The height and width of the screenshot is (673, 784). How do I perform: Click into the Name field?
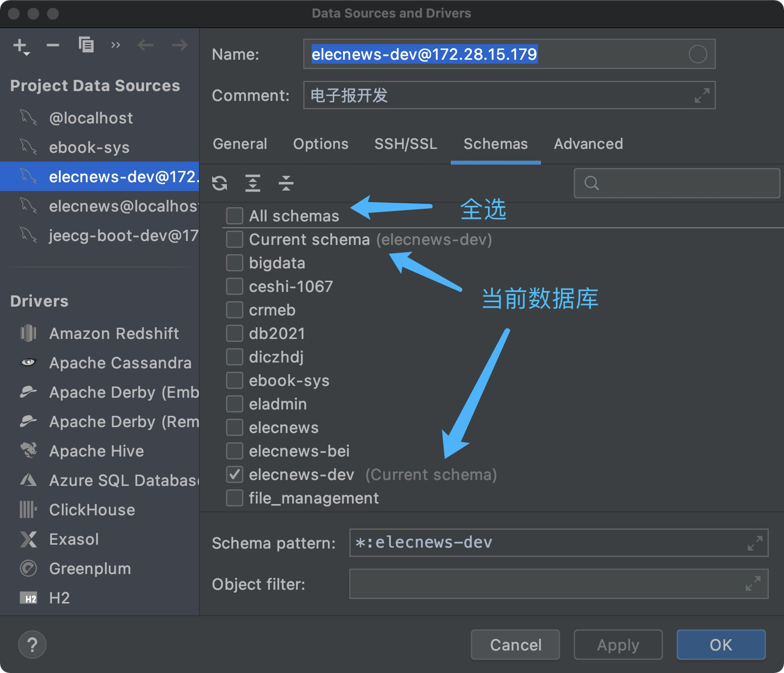(x=510, y=54)
